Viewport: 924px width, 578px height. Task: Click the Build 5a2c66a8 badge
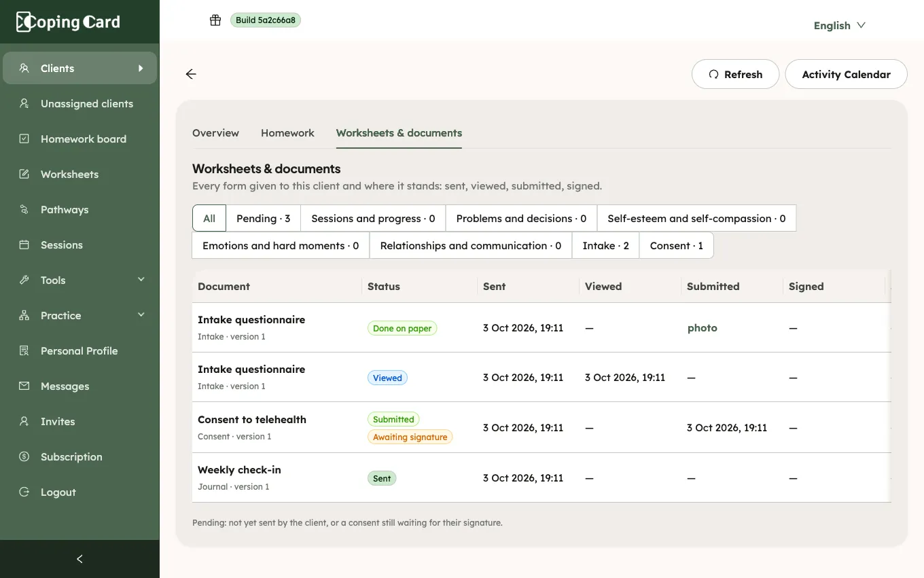pos(266,20)
